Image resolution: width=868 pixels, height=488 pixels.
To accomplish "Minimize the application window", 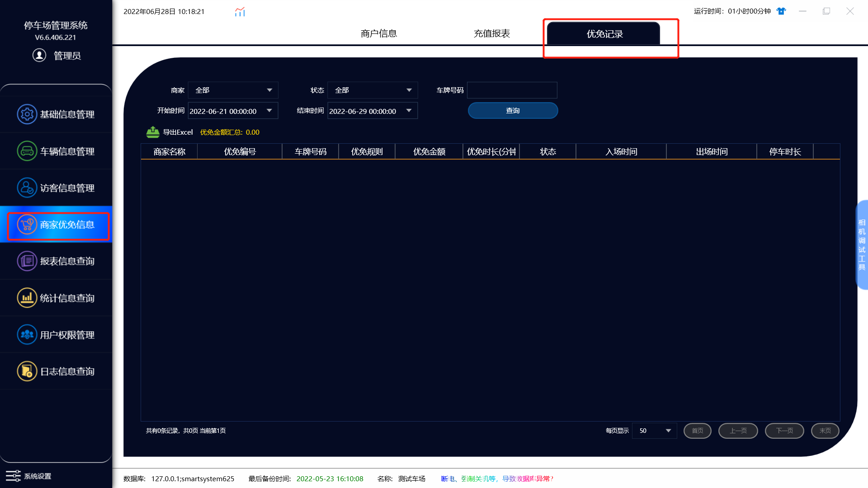I will click(x=802, y=11).
